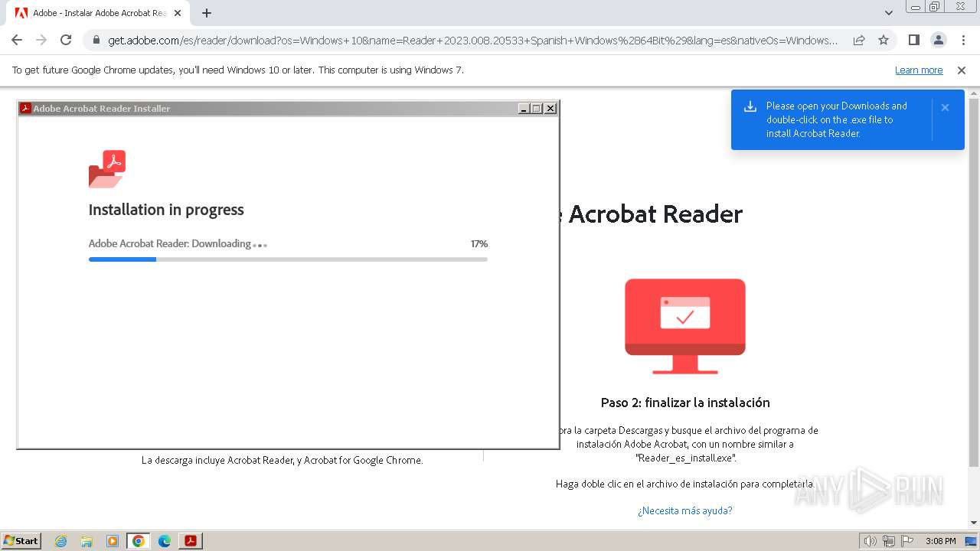The image size is (980, 551).
Task: Click the forward navigation arrow
Action: pyautogui.click(x=41, y=40)
